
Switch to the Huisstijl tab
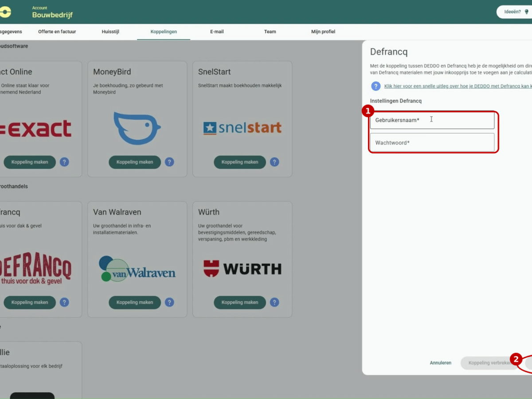(x=110, y=31)
